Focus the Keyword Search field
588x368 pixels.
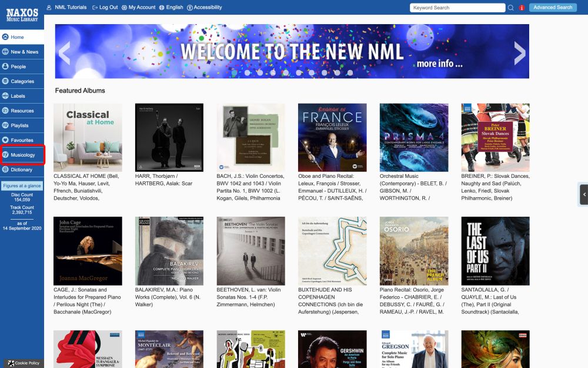pyautogui.click(x=457, y=8)
